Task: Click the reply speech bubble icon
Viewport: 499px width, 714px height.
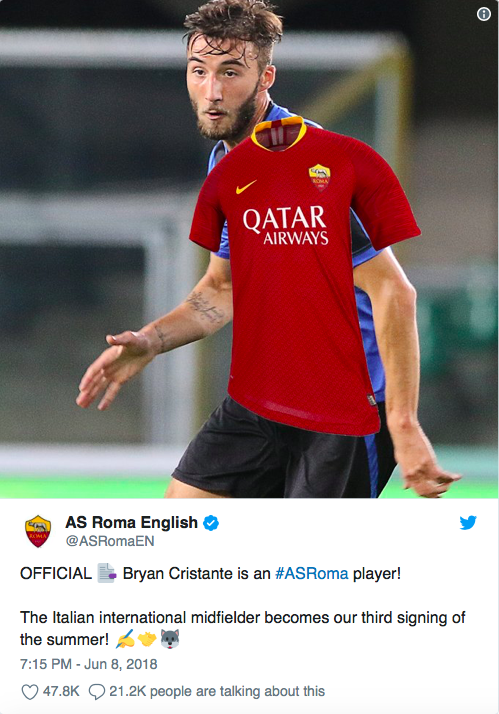Action: pos(97,692)
